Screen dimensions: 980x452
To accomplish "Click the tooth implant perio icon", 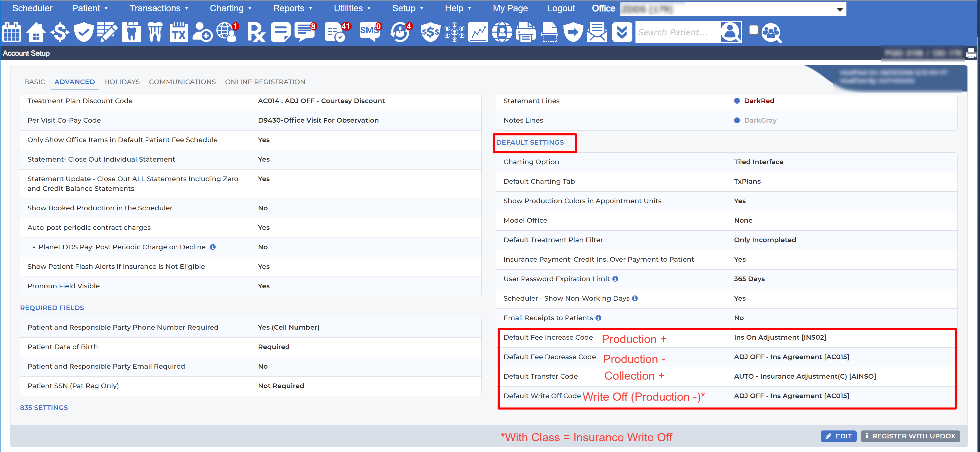I will (x=155, y=32).
